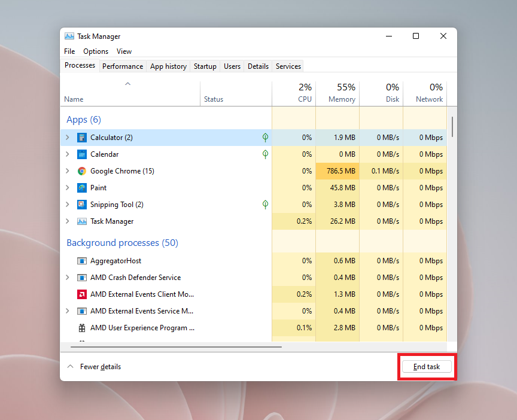Expand the Calculator (2) process group

pyautogui.click(x=67, y=138)
